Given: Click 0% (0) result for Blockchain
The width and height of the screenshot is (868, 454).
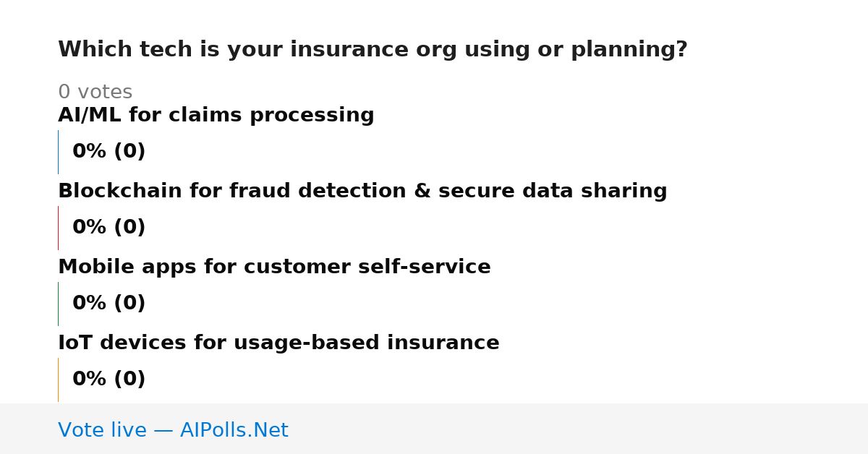Looking at the screenshot, I should click(109, 228).
